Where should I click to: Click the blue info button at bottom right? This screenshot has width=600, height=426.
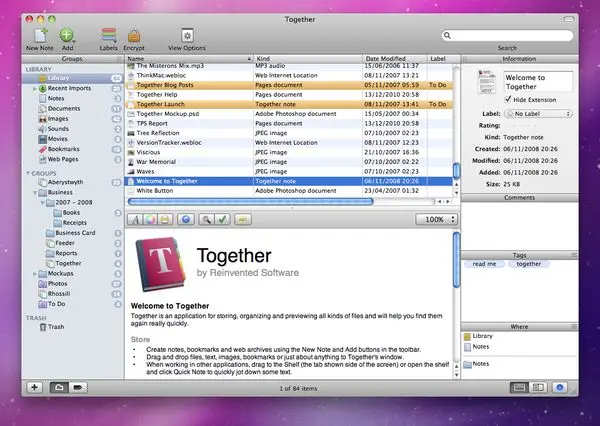[x=559, y=387]
